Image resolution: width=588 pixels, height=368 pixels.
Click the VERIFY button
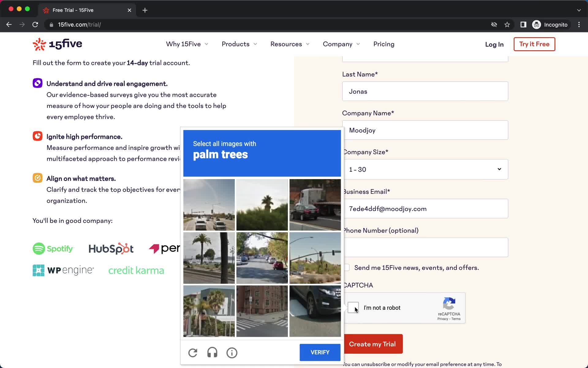[x=320, y=352]
